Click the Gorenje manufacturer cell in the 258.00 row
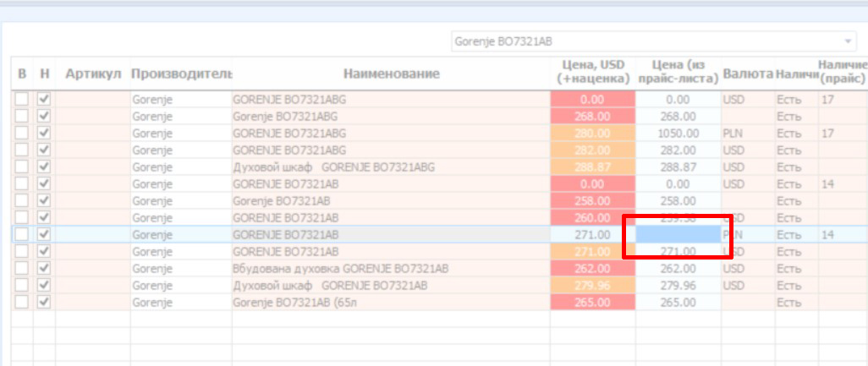Viewport: 868px width, 366px height. click(x=181, y=200)
